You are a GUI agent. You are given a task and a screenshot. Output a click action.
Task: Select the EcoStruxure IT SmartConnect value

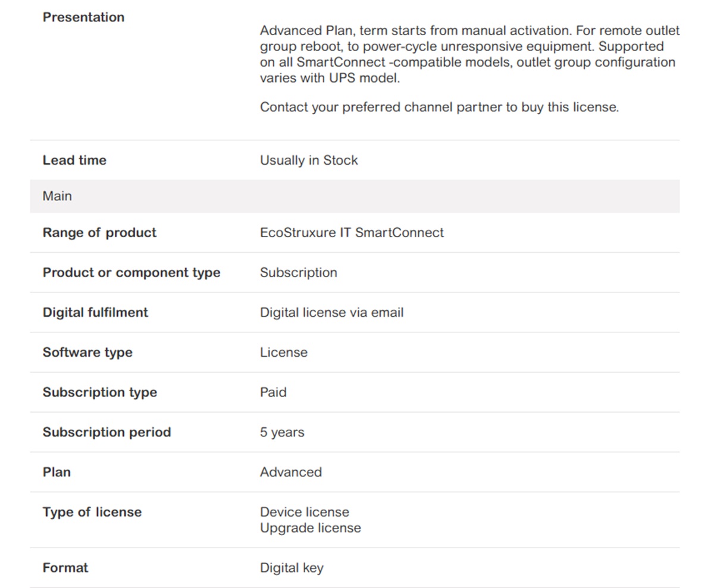(352, 232)
